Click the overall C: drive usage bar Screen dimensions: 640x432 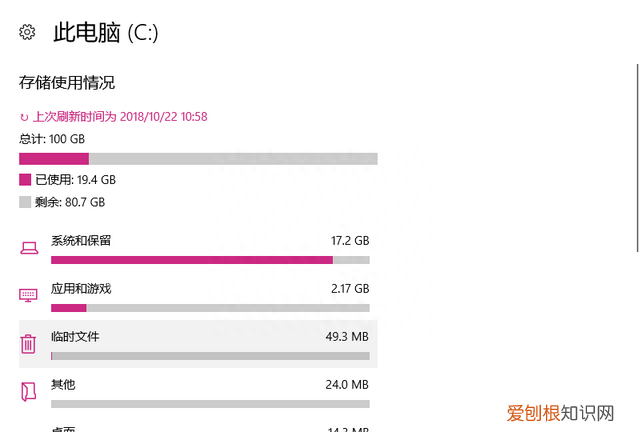[198, 158]
